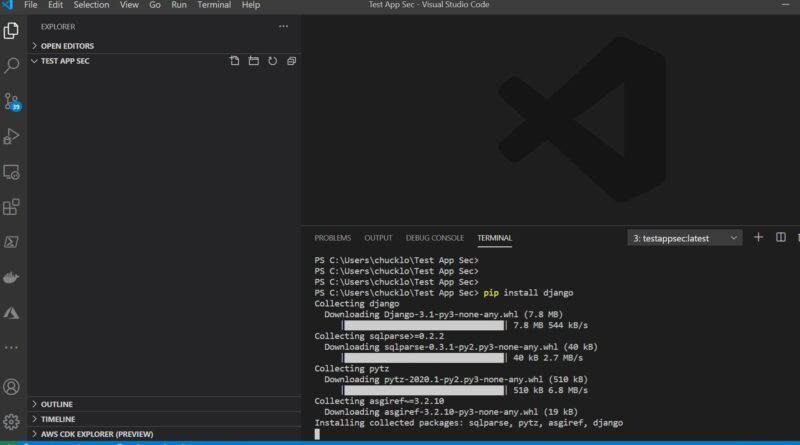800x445 pixels.
Task: Add a new terminal with plus icon
Action: (x=758, y=237)
